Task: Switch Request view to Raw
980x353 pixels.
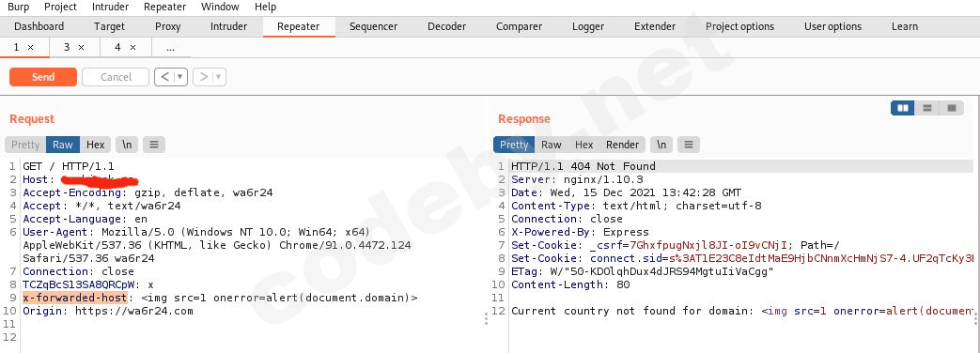Action: tap(63, 145)
